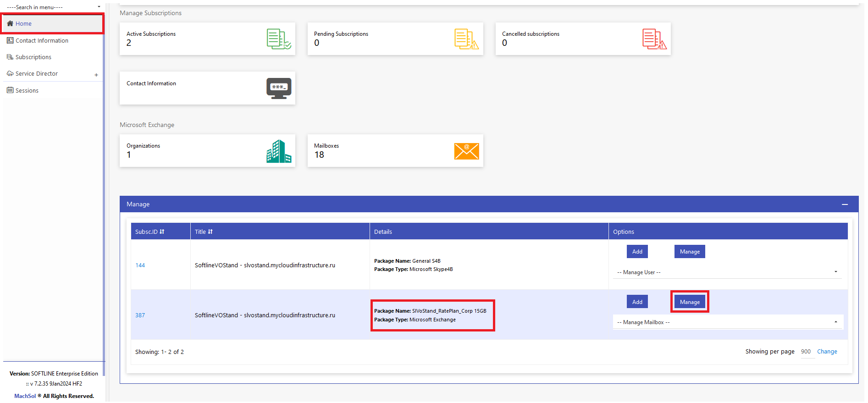
Task: Open Sessions menu item
Action: tap(27, 90)
